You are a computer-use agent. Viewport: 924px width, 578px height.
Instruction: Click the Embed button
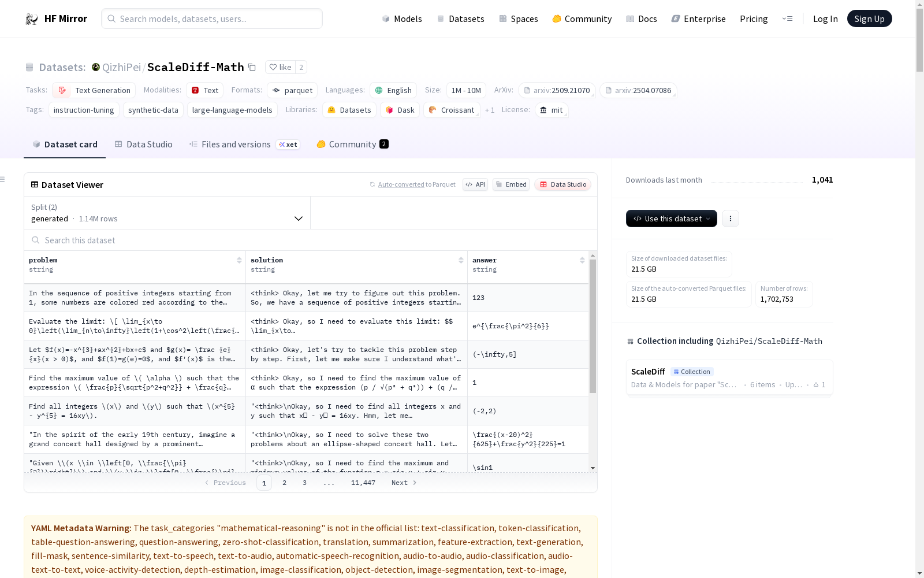pos(511,184)
